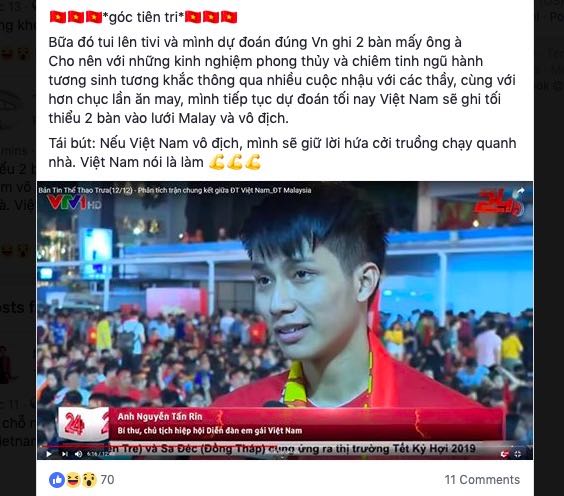Screen dimensions: 564x496
Task: Mute the video using the speaker icon
Action: [x=78, y=454]
